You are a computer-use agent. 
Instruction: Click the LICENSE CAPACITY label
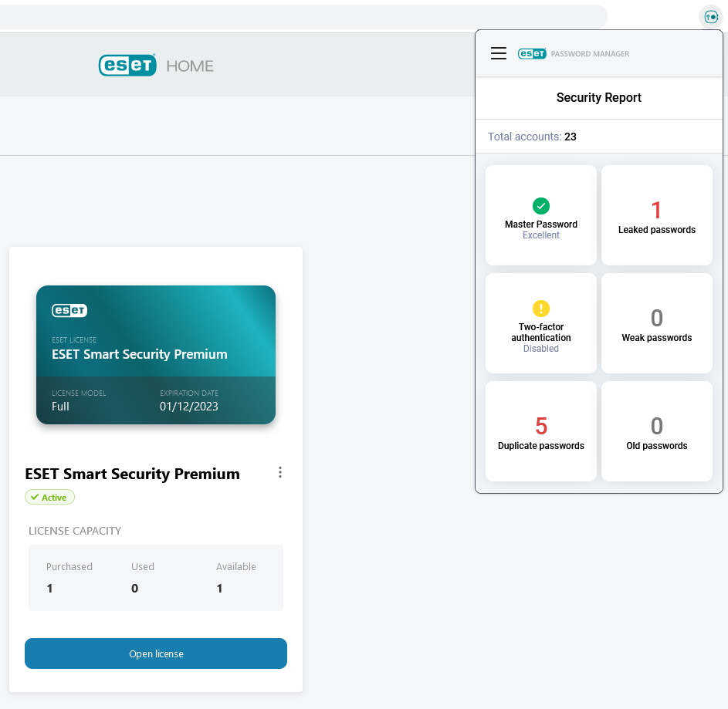(x=75, y=531)
